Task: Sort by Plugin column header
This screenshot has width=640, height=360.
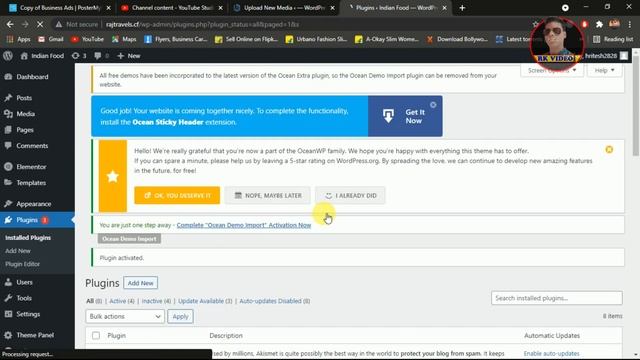Action: click(117, 336)
